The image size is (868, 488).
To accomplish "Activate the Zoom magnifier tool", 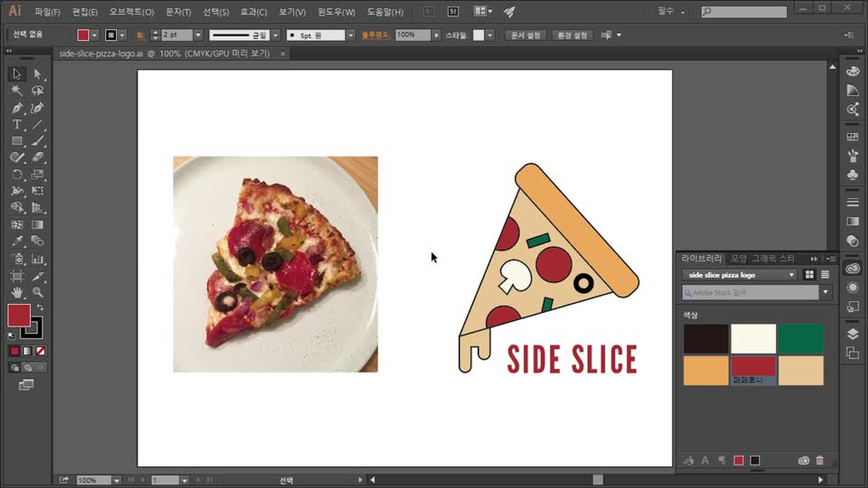I will pos(38,292).
